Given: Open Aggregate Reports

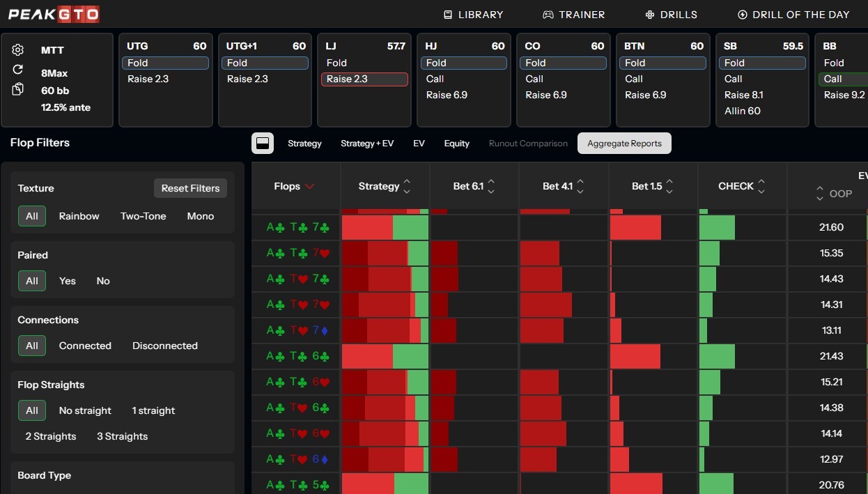Looking at the screenshot, I should pos(624,143).
